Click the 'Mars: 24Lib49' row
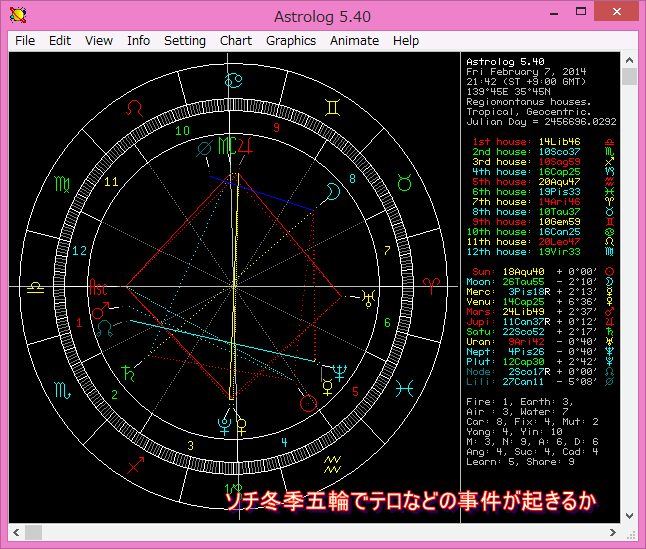This screenshot has width=646, height=549. coord(541,312)
